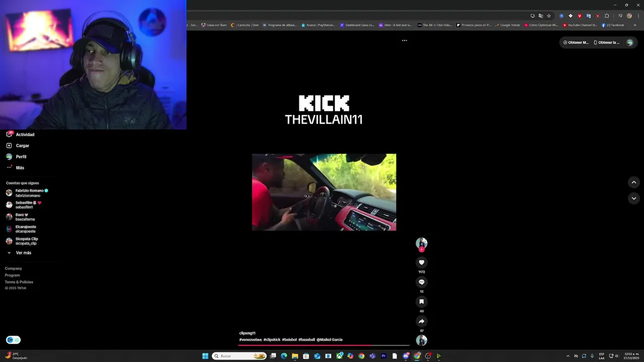
Task: Open the Google Trends bookmark
Action: click(508, 25)
